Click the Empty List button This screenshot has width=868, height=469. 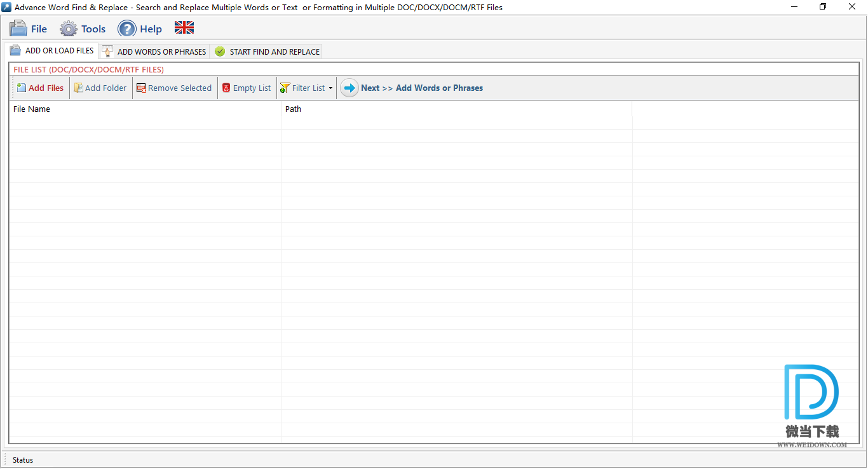[x=247, y=88]
